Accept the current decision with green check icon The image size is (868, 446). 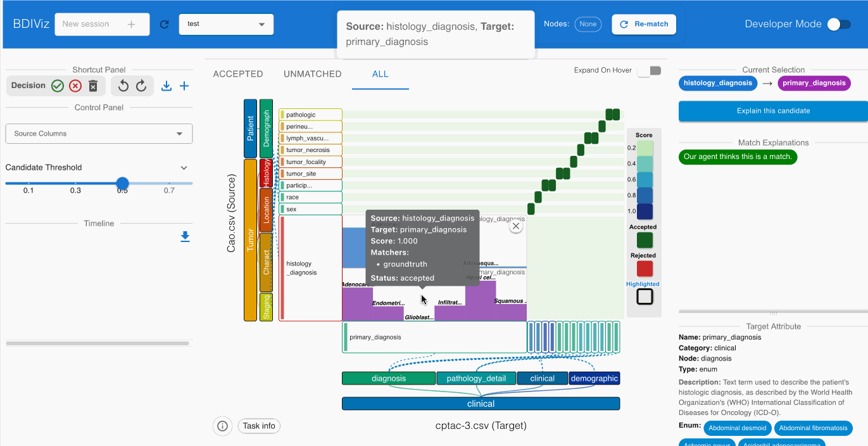(x=58, y=85)
